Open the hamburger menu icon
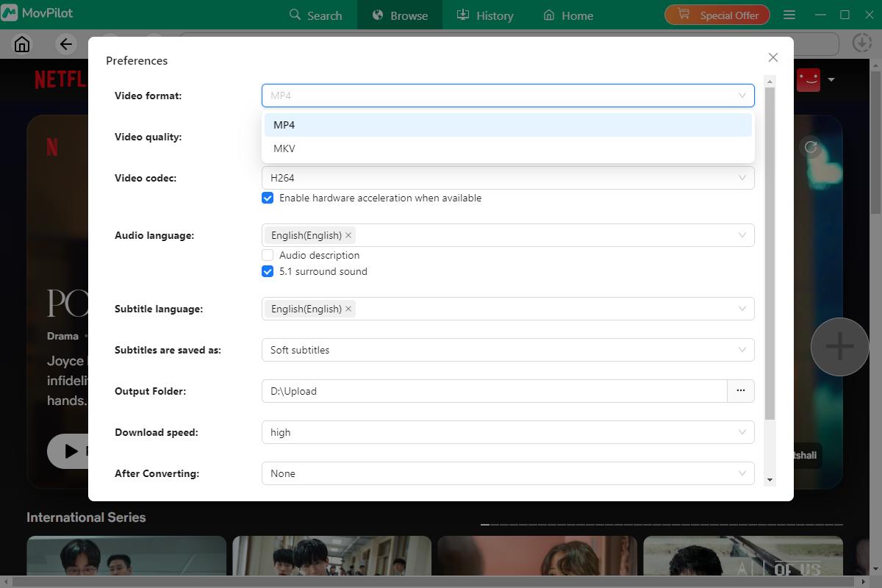 point(789,15)
